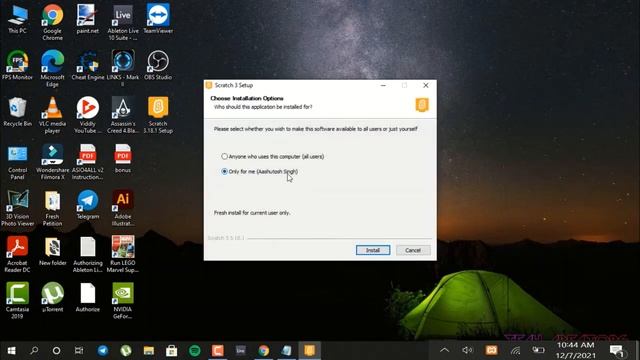Select 'Anyone who uses this computer' radio option

point(273,156)
